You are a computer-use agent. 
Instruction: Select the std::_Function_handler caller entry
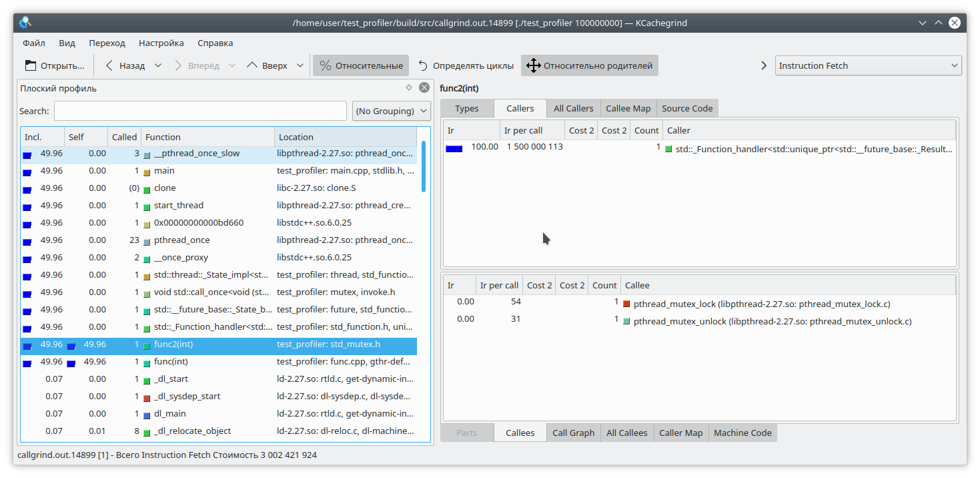(700, 148)
